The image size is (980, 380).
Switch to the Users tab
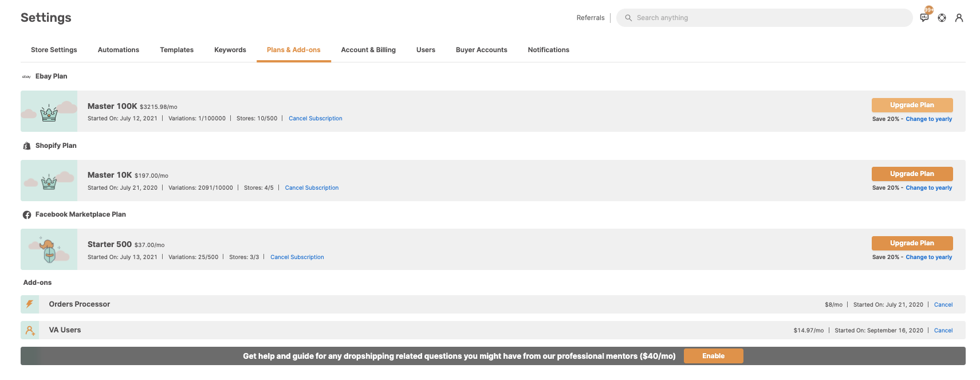426,50
